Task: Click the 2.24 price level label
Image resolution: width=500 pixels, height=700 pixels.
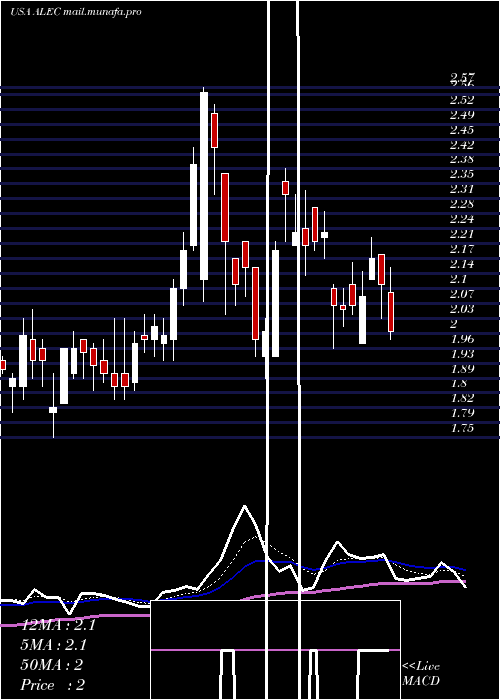Action: click(462, 219)
